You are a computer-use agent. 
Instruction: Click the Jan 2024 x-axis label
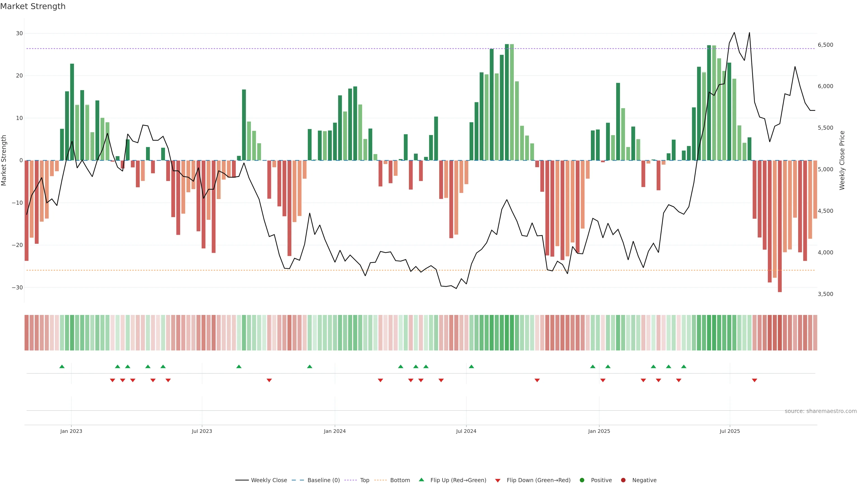click(335, 431)
